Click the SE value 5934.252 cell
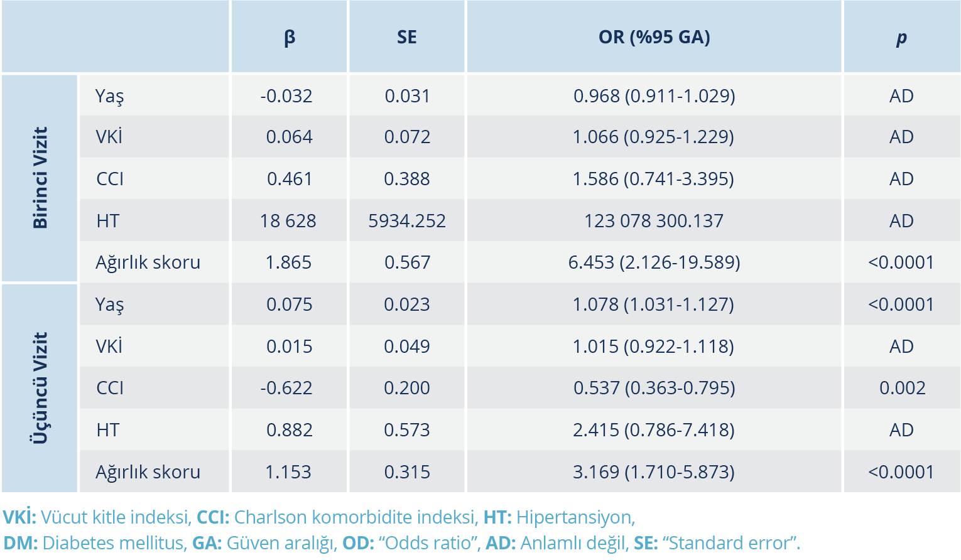Screen dimensions: 961x560 click(407, 221)
